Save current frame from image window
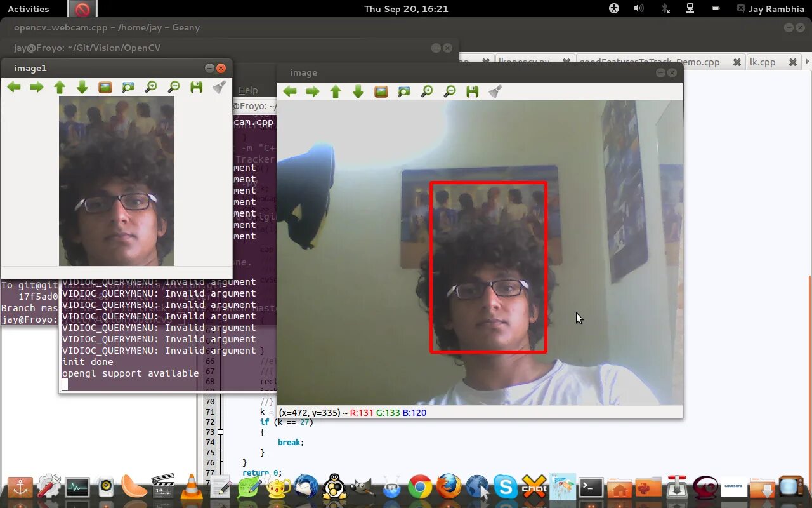 tap(473, 91)
